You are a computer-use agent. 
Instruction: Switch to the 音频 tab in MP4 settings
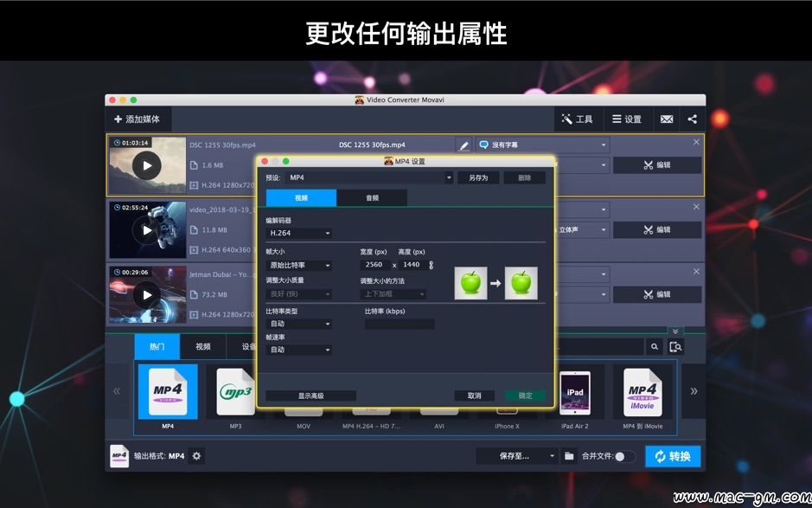[372, 198]
